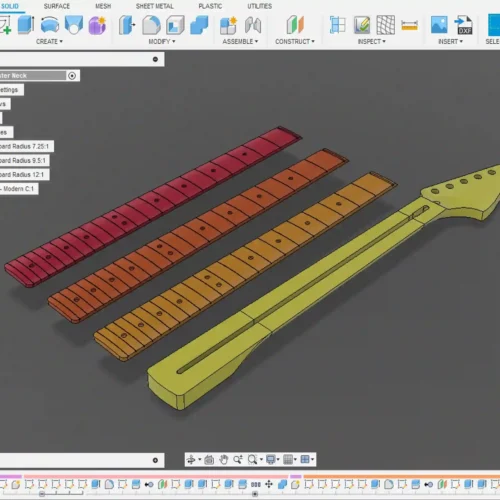This screenshot has width=500, height=500.
Task: Create a New Component
Action: [x=228, y=25]
